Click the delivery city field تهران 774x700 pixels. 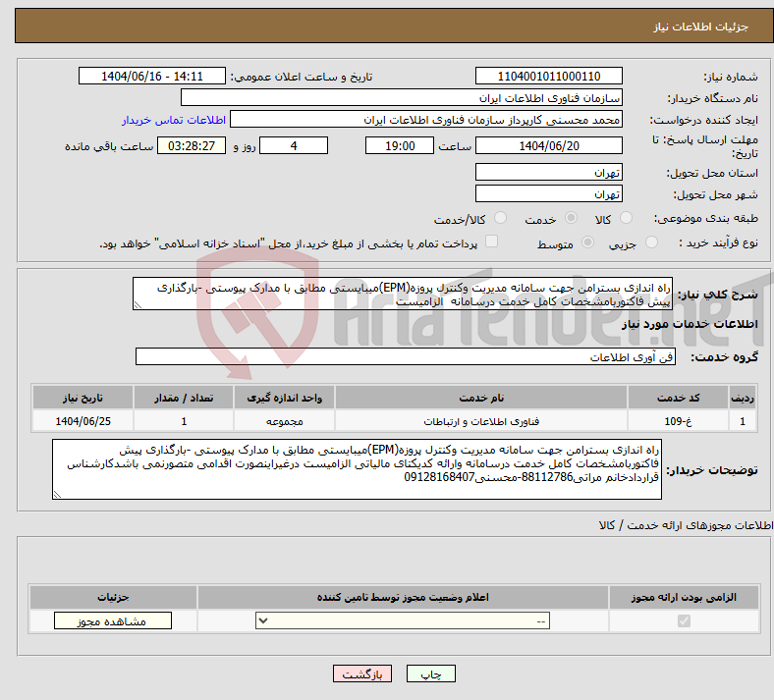click(548, 193)
